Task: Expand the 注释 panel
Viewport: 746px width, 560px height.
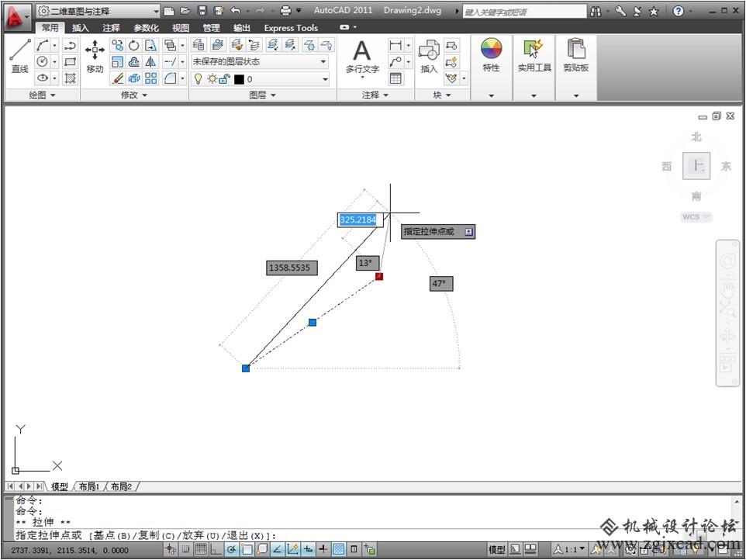Action: [x=375, y=95]
